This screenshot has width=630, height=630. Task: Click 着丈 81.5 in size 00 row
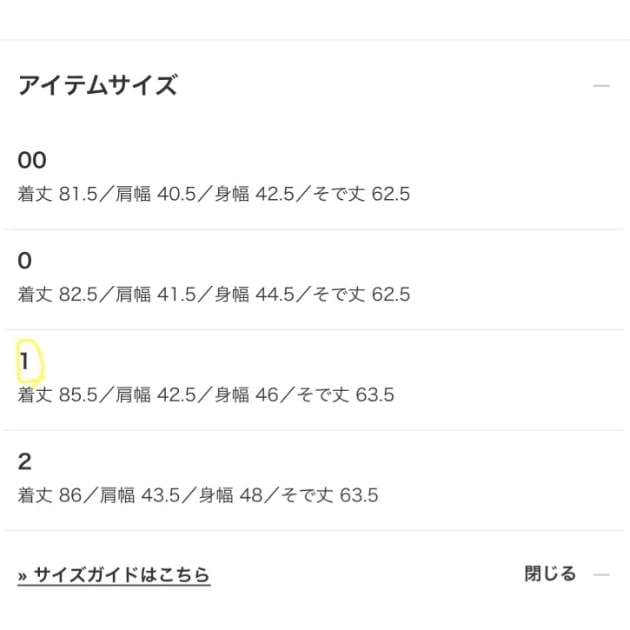coord(58,194)
